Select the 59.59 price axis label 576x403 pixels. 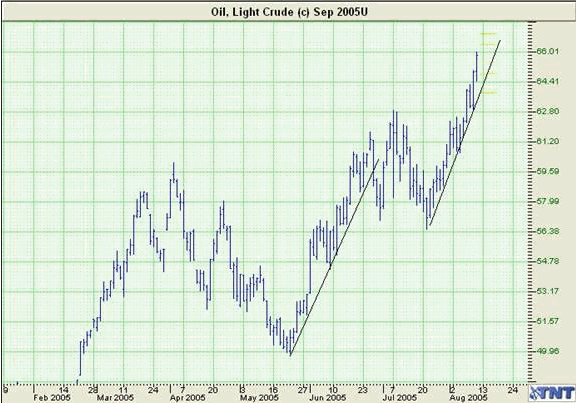[548, 171]
